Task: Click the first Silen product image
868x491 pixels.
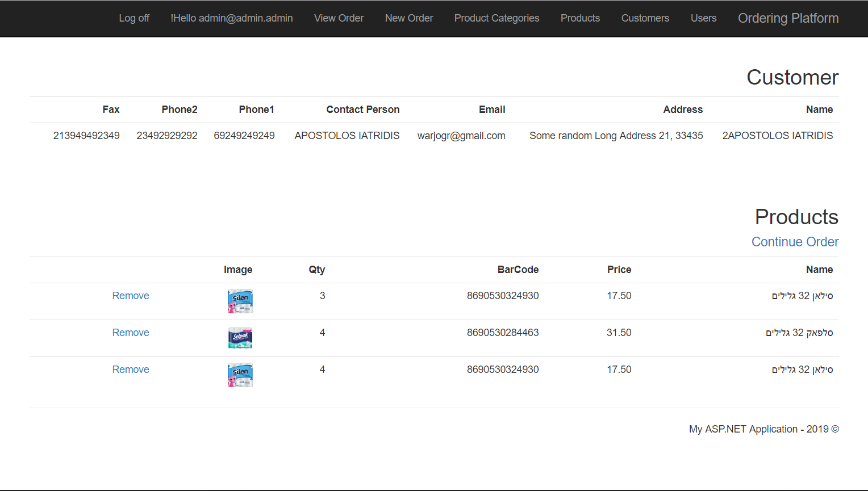Action: [240, 301]
